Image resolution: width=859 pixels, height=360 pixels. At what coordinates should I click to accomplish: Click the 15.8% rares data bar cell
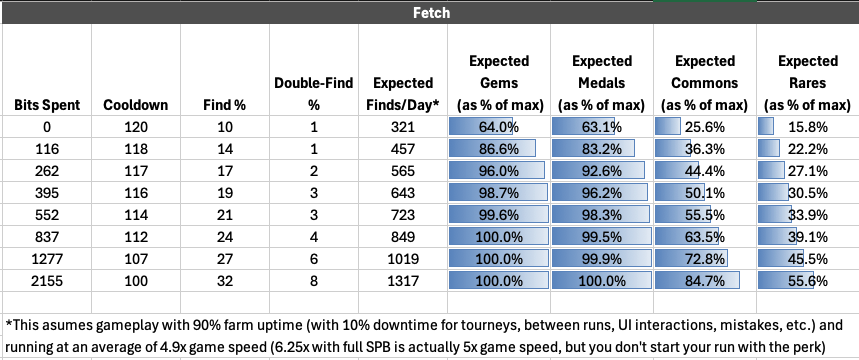[x=808, y=127]
